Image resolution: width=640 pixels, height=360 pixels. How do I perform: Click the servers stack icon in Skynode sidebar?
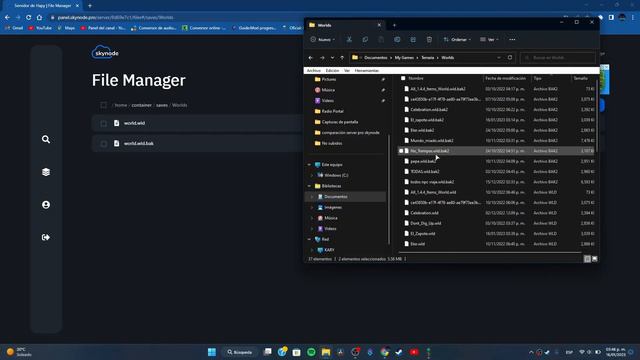coord(46,172)
